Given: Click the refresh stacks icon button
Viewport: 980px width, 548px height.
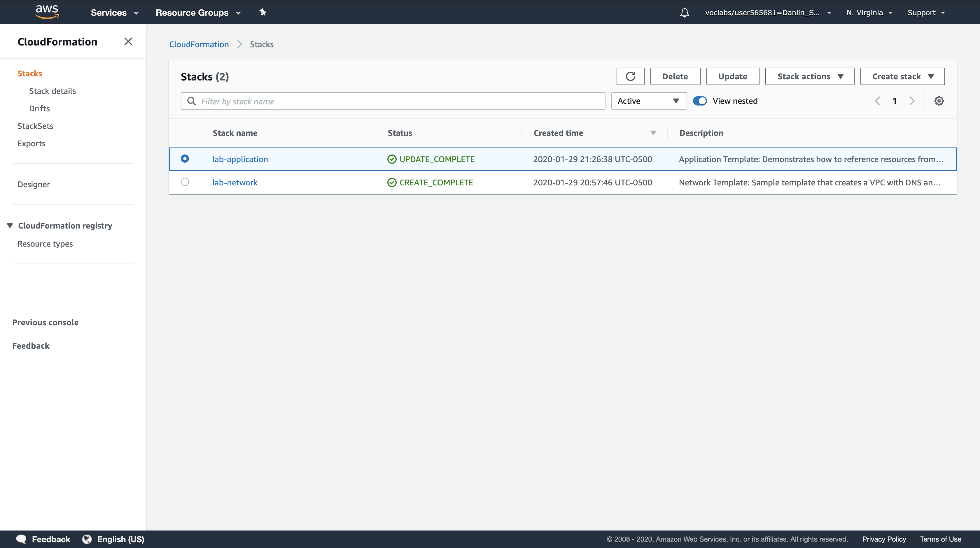Looking at the screenshot, I should click(630, 76).
